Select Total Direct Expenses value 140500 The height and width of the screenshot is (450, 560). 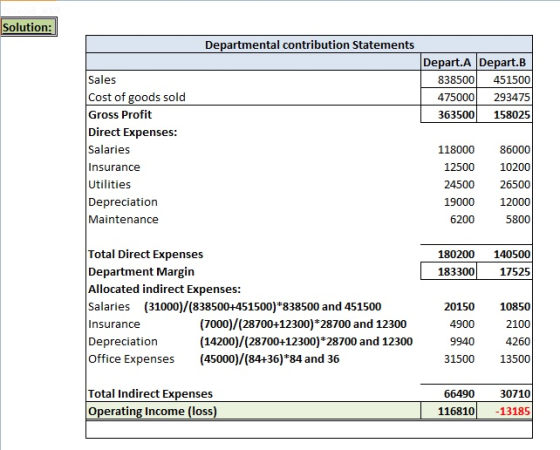pyautogui.click(x=512, y=254)
